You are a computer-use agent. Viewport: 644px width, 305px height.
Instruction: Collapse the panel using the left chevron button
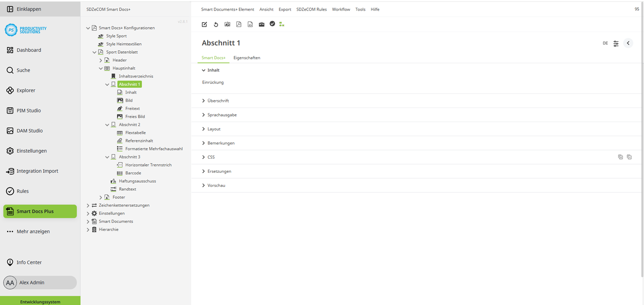pos(628,43)
